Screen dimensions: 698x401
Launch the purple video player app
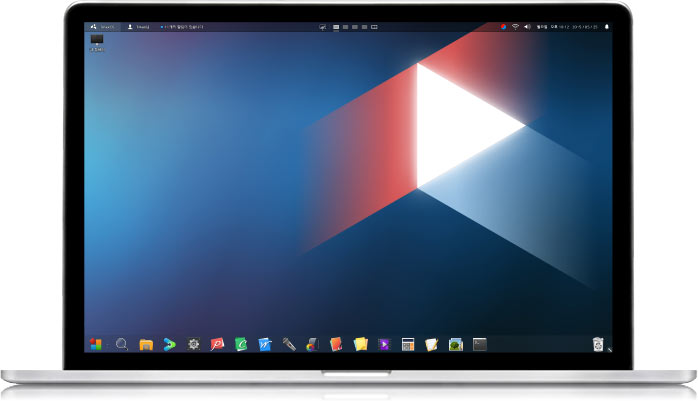(384, 344)
